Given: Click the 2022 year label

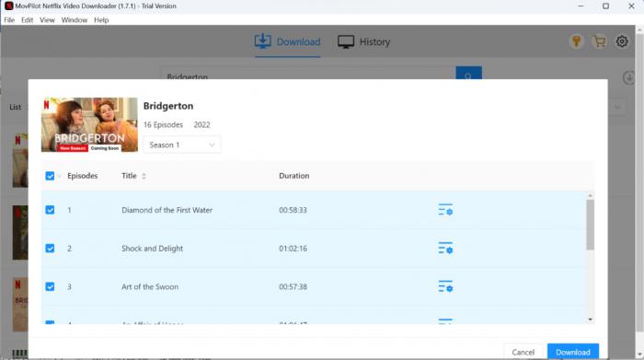Looking at the screenshot, I should click(201, 124).
